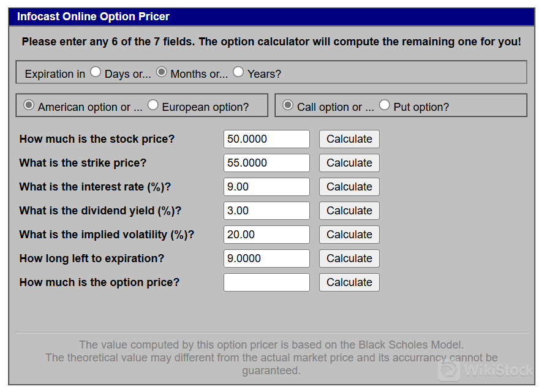The height and width of the screenshot is (392, 539).
Task: Calculate time left to expiration
Action: tap(349, 258)
